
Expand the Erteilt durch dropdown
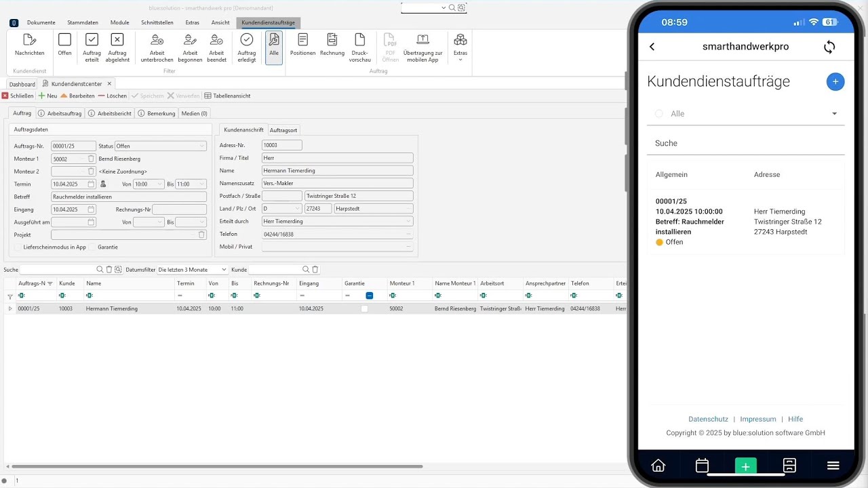pos(408,222)
